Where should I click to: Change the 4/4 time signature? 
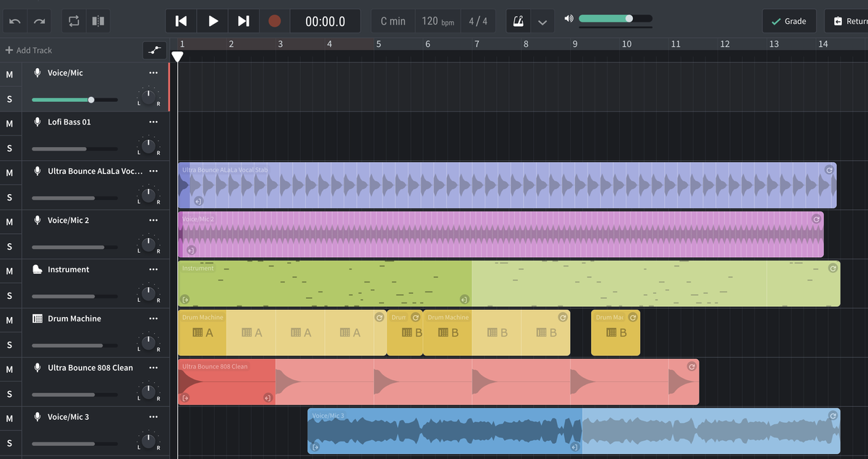478,21
